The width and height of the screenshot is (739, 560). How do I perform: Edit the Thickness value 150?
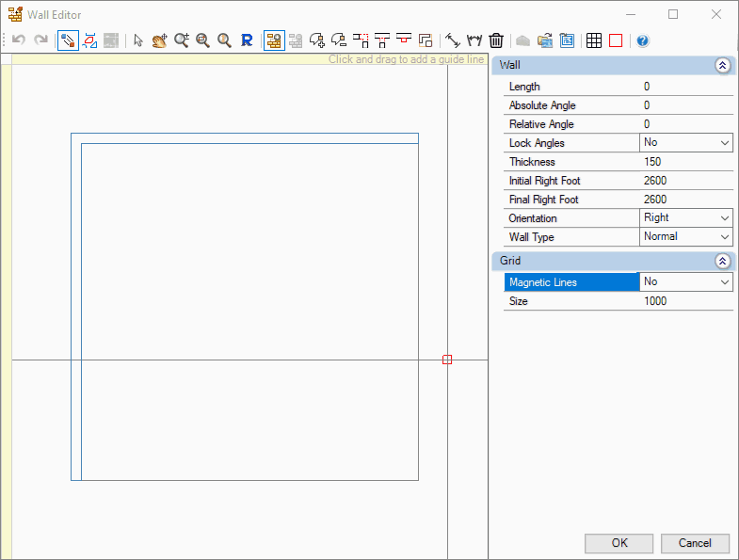pos(686,162)
